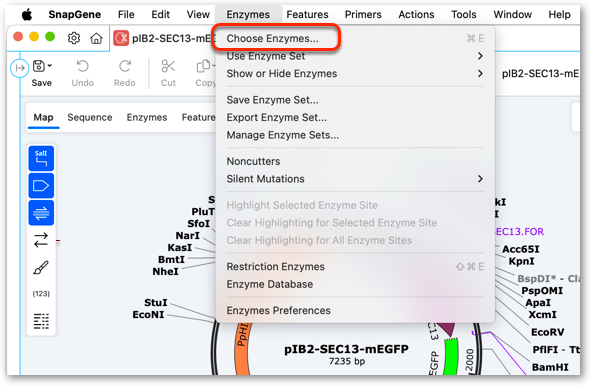Go to the home icon

click(96, 38)
